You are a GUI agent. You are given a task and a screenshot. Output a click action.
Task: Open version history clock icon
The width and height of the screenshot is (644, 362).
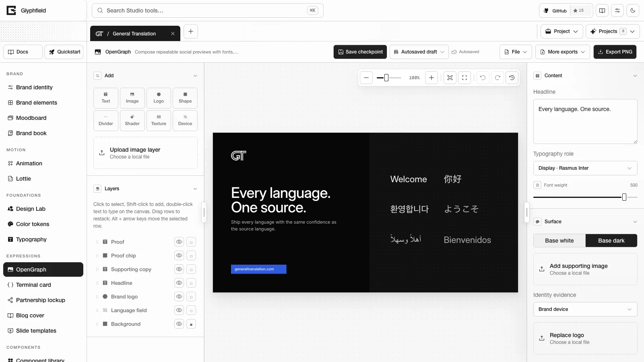tap(512, 78)
